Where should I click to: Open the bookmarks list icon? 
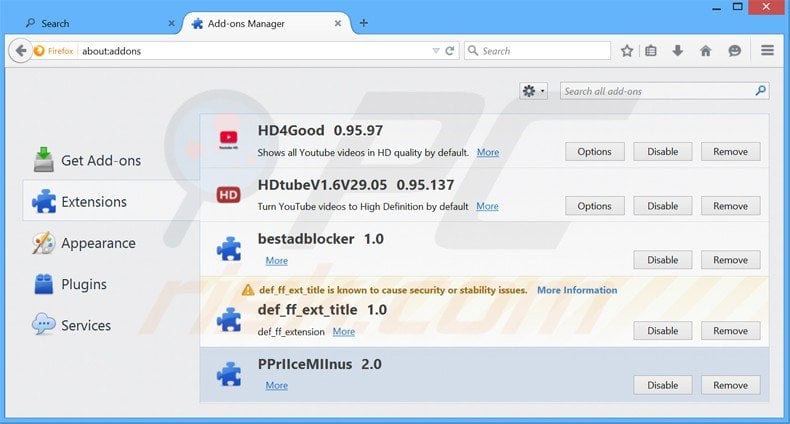pos(651,51)
